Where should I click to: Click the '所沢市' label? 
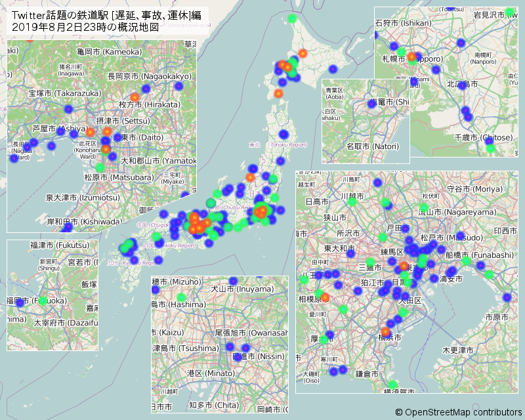[x=348, y=234]
